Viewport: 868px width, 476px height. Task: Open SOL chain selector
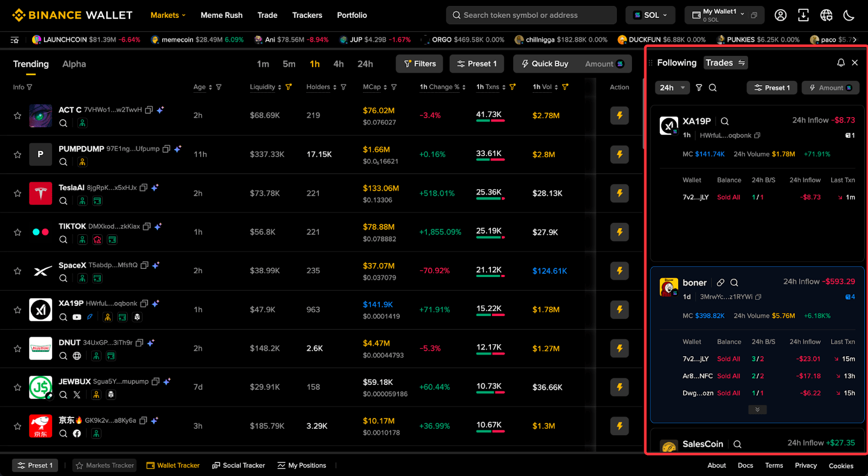tap(650, 15)
